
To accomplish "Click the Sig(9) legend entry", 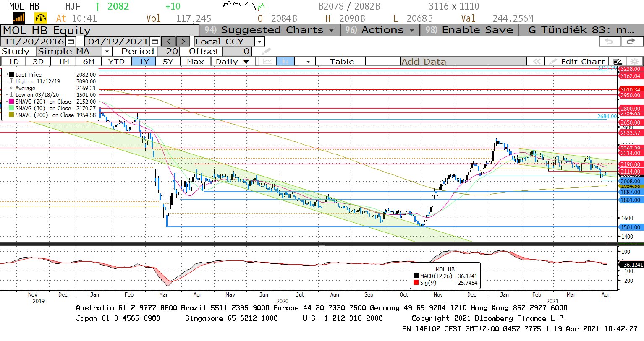I will pos(445,283).
